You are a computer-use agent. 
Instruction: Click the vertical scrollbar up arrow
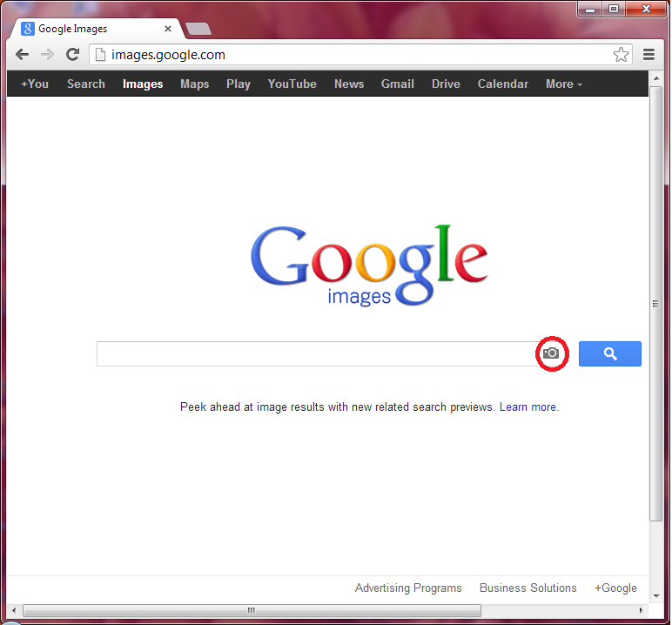click(656, 78)
